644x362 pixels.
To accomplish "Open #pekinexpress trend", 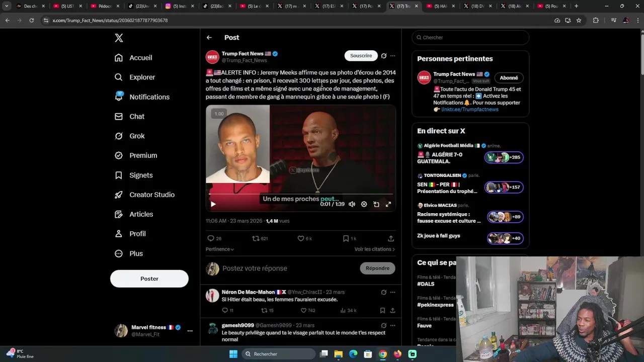I will [435, 305].
